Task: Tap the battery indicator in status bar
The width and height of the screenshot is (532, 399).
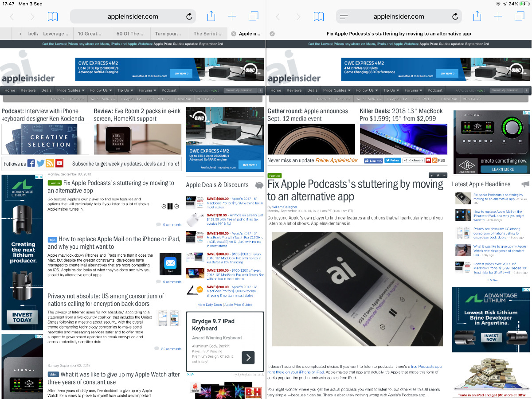Action: point(524,4)
